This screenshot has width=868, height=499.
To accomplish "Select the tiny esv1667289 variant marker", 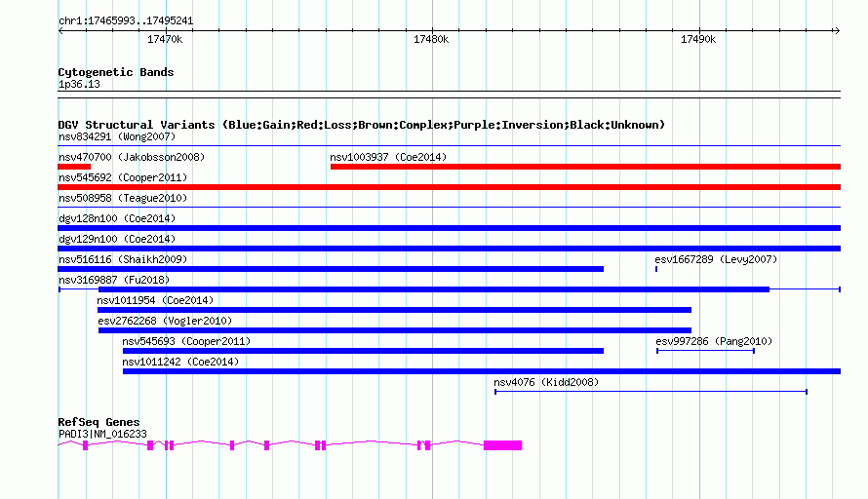I will pyautogui.click(x=656, y=269).
